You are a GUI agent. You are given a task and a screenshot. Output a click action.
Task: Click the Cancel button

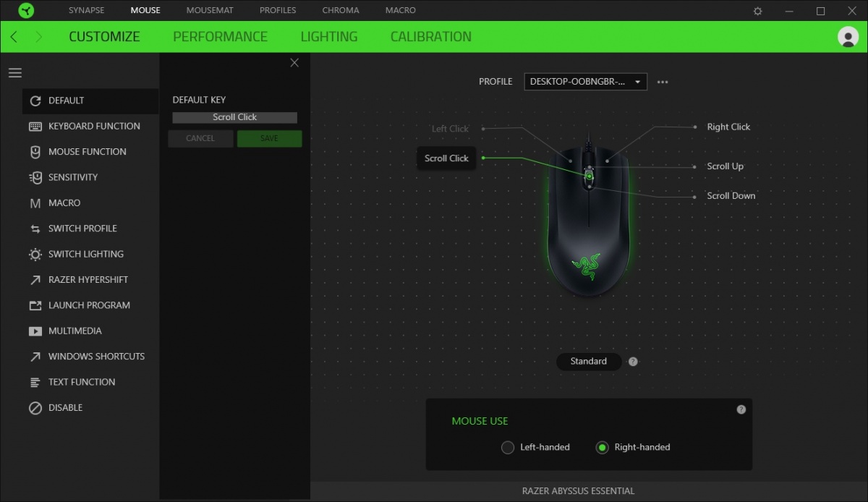[200, 138]
